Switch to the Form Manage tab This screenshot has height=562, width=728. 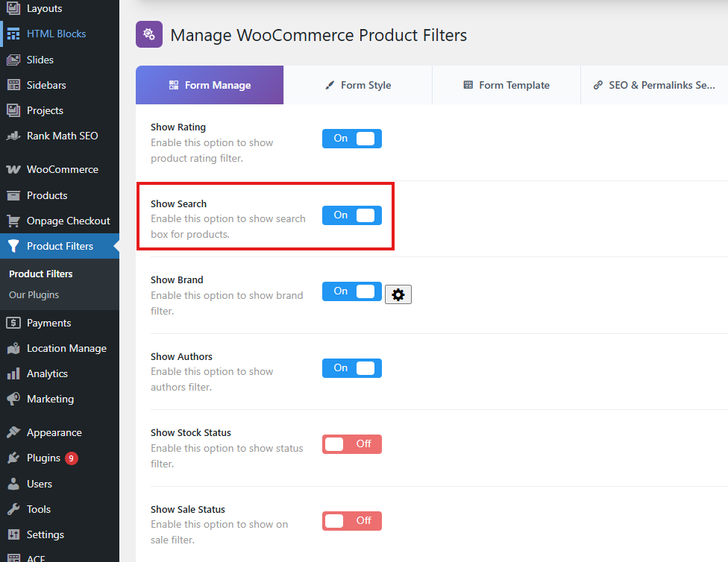click(x=210, y=85)
